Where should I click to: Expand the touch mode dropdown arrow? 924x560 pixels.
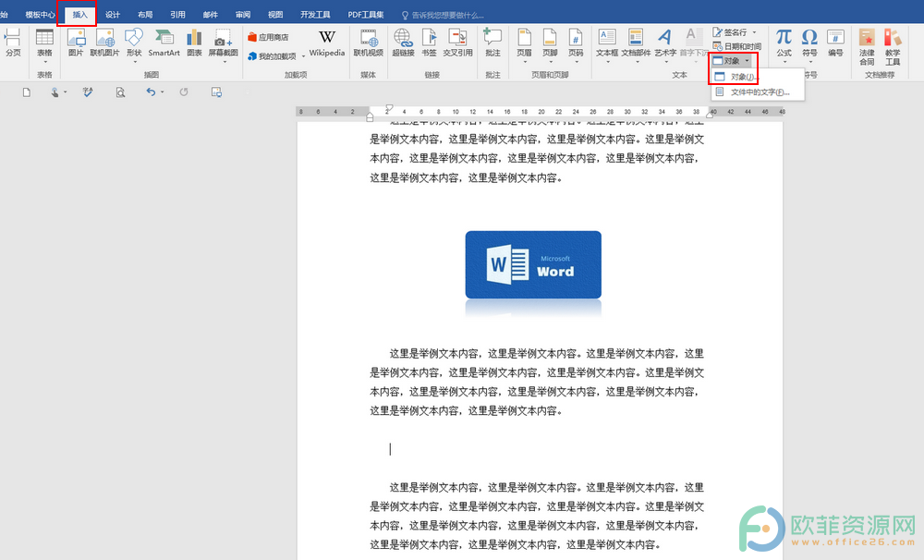point(65,92)
